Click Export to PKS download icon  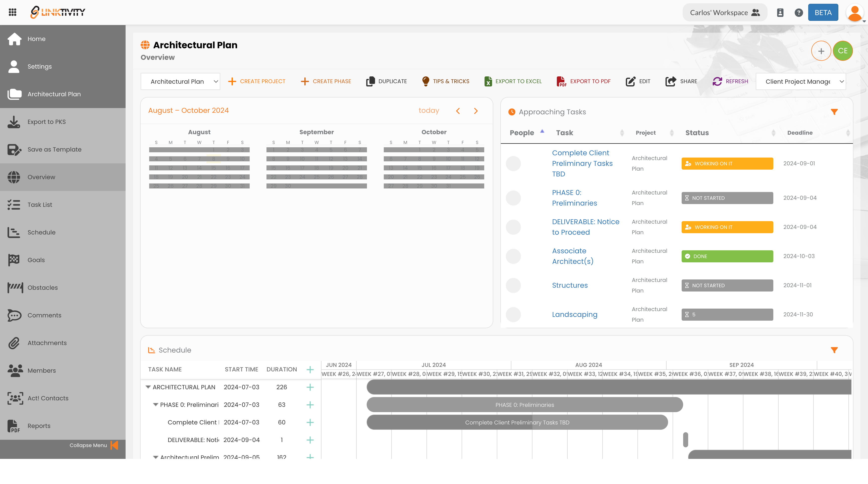tap(14, 122)
